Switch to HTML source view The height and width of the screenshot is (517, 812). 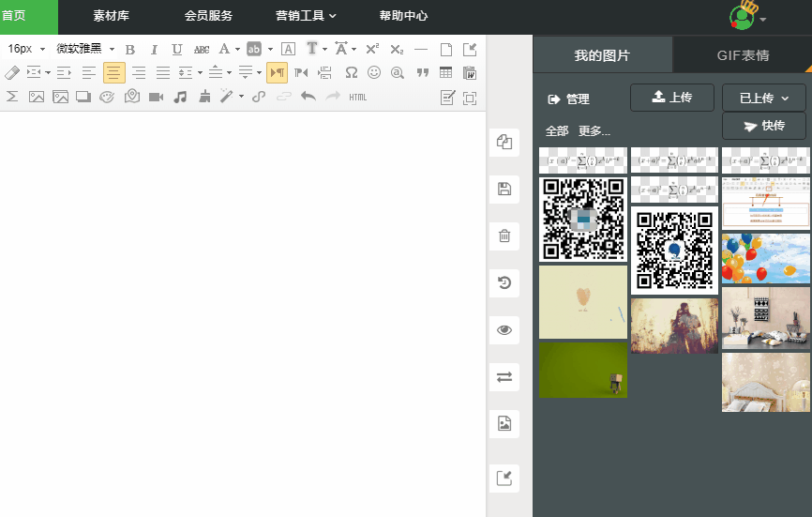click(357, 97)
